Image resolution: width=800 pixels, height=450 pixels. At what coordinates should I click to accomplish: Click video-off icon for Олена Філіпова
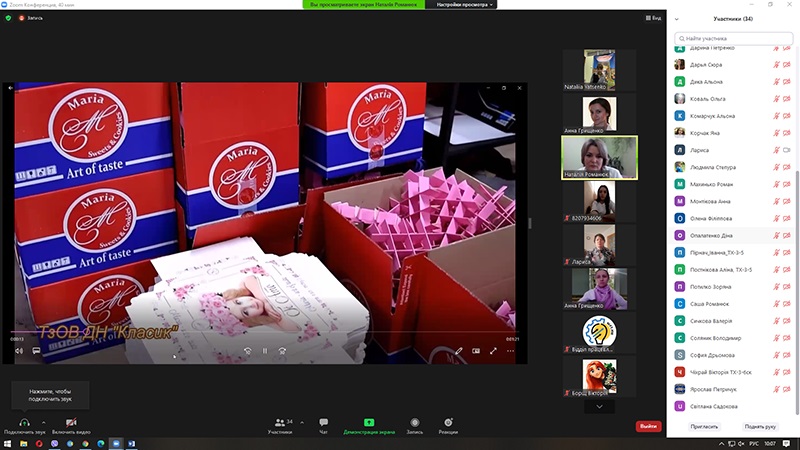tap(786, 218)
